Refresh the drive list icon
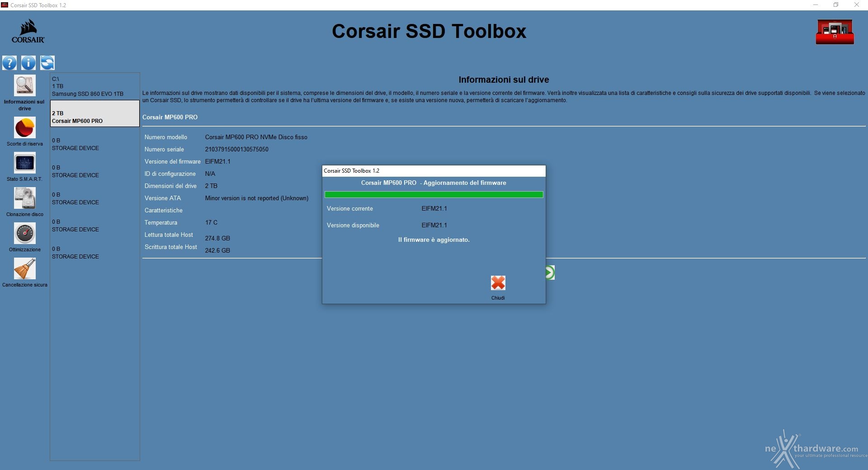868x470 pixels. [x=47, y=63]
